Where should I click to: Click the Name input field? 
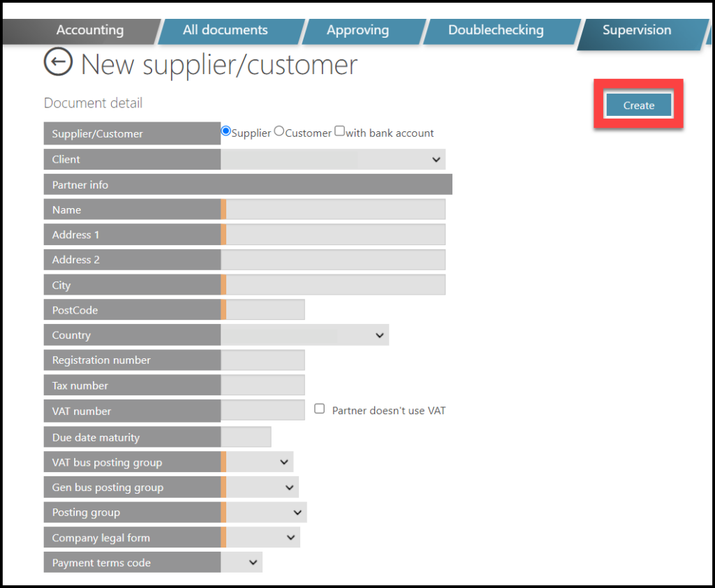point(335,210)
